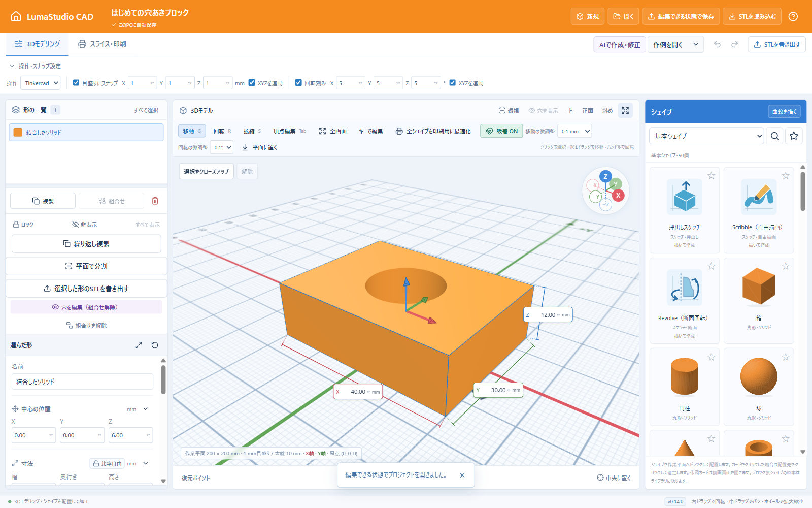Click the help question mark icon
Image resolution: width=812 pixels, height=508 pixels.
[793, 16]
